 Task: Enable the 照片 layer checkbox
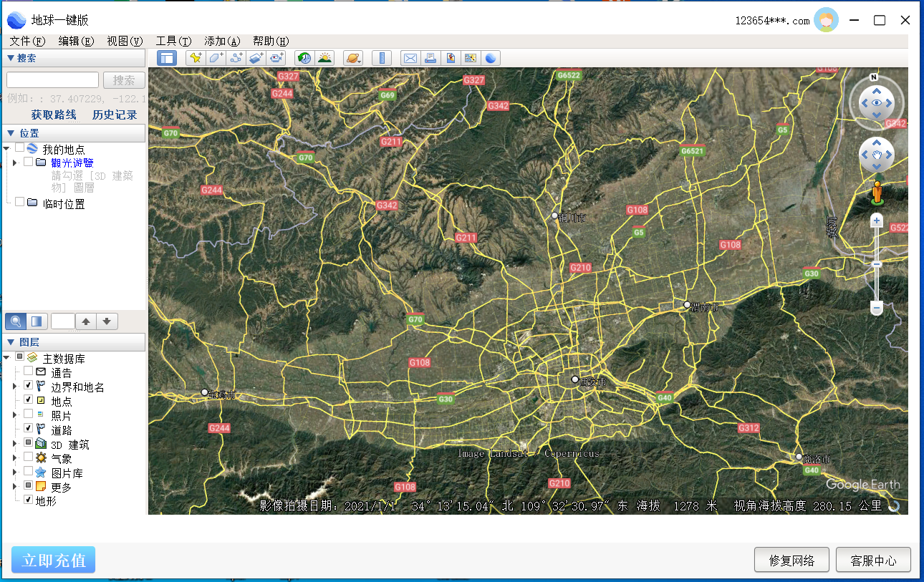(x=29, y=414)
